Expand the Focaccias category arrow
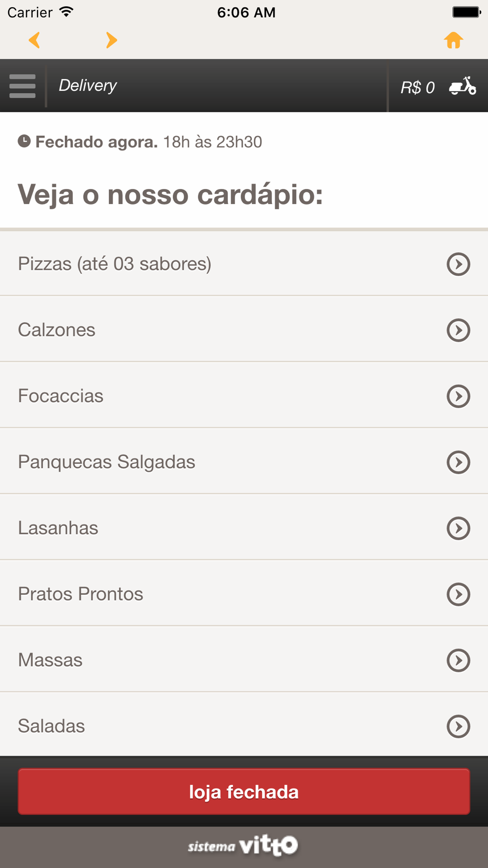 458,396
